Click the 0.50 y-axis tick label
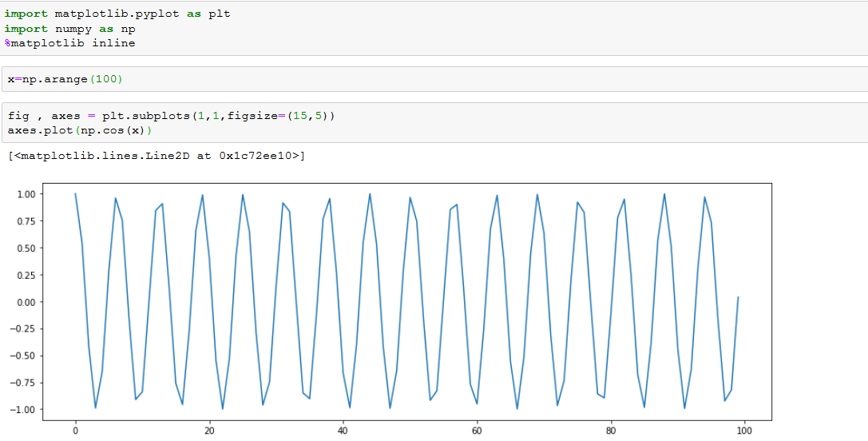868x441 pixels. pos(26,248)
